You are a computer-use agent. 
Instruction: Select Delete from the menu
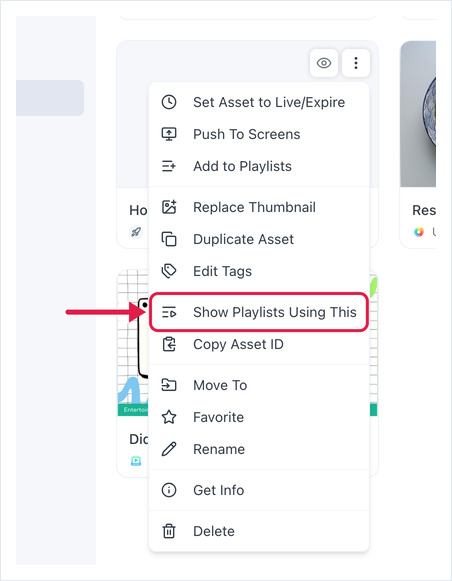click(214, 531)
